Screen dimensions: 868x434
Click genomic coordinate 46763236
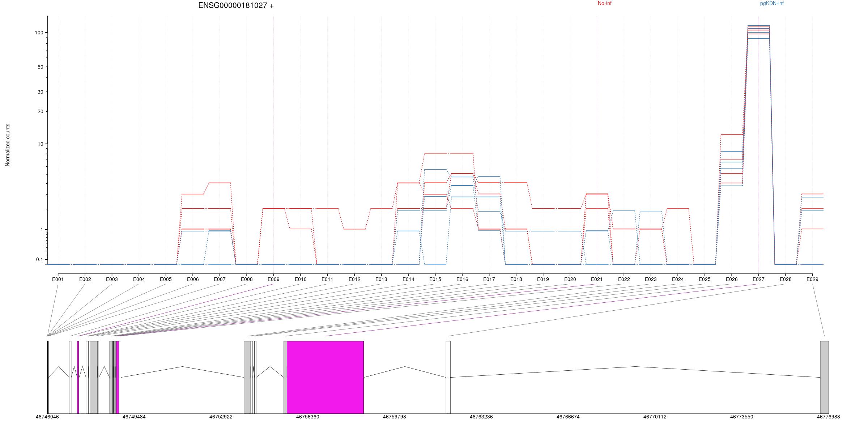click(481, 417)
